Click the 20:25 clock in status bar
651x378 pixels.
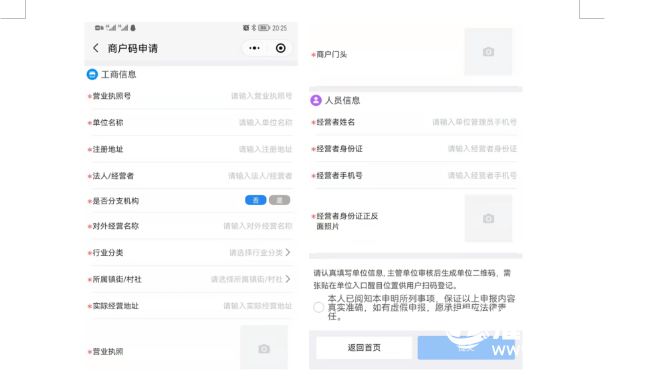click(279, 28)
